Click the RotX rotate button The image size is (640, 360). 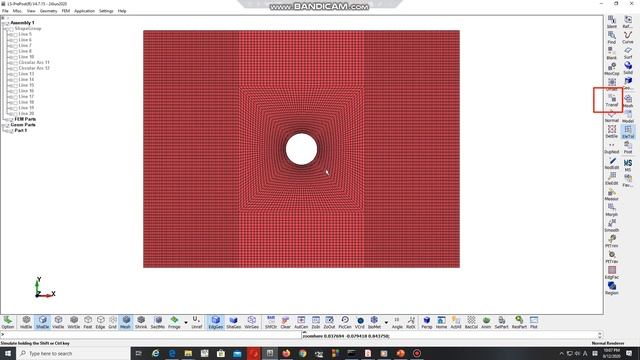[x=411, y=322]
